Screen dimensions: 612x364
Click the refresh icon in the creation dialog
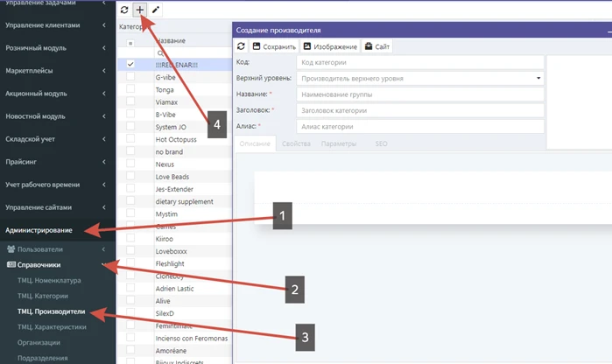(241, 45)
